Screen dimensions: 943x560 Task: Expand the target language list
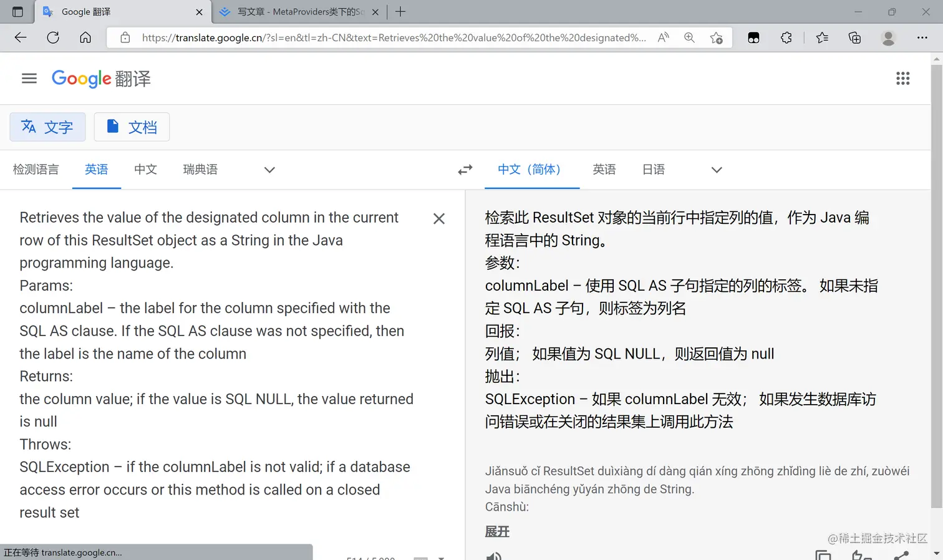[x=717, y=170]
